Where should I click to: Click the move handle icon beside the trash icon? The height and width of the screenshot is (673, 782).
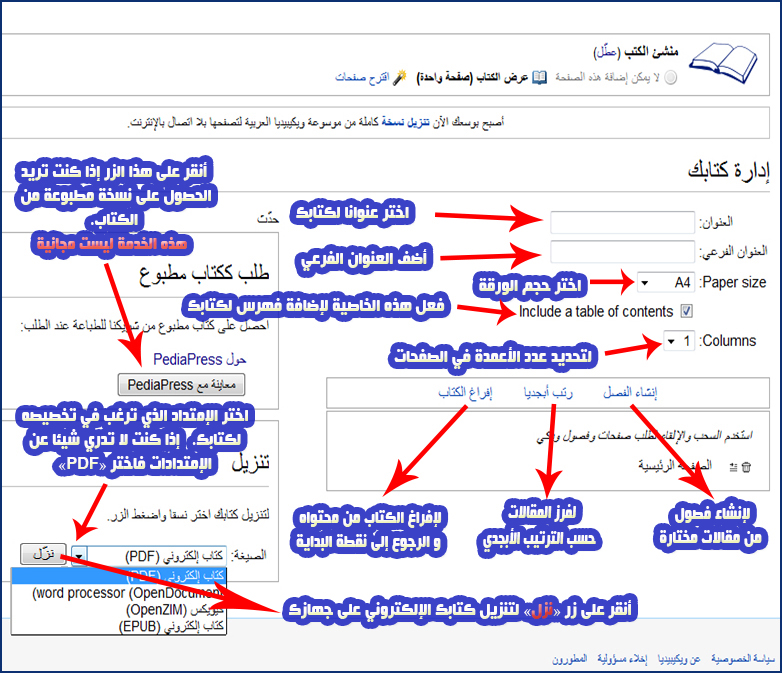coord(733,467)
